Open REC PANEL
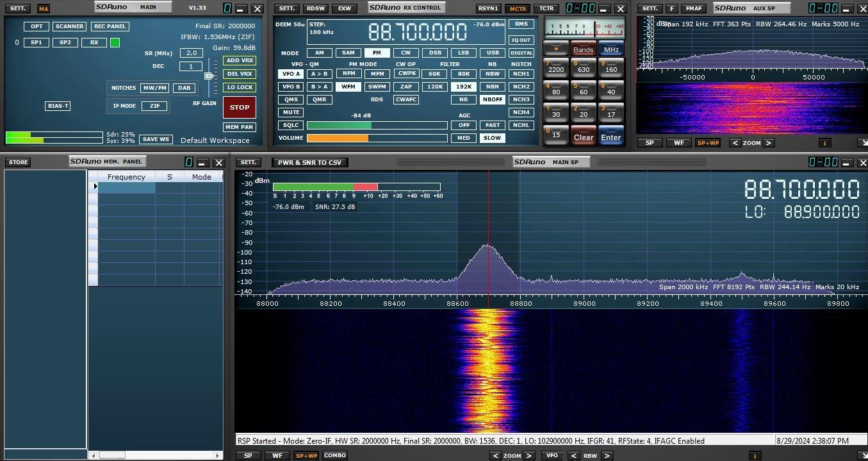Image resolution: width=868 pixels, height=461 pixels. 110,26
